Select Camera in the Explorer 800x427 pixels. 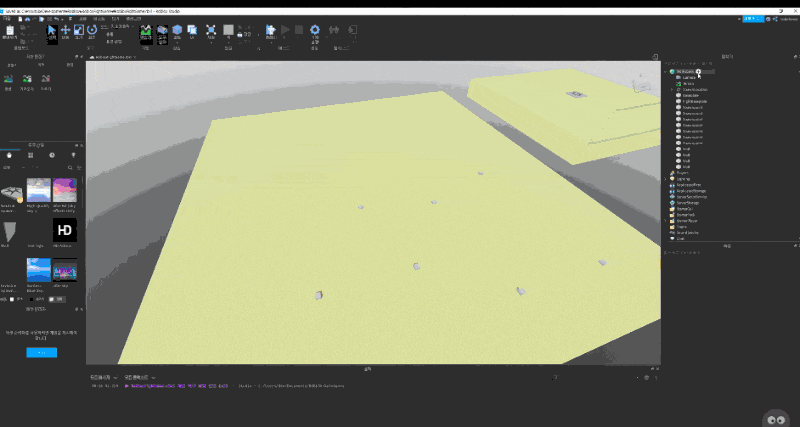688,78
